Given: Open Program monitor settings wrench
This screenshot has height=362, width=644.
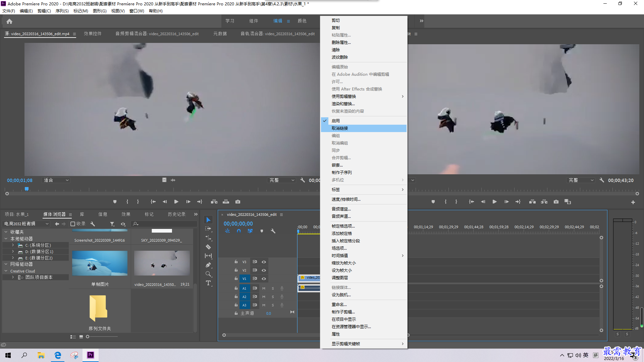Looking at the screenshot, I should coord(602,180).
